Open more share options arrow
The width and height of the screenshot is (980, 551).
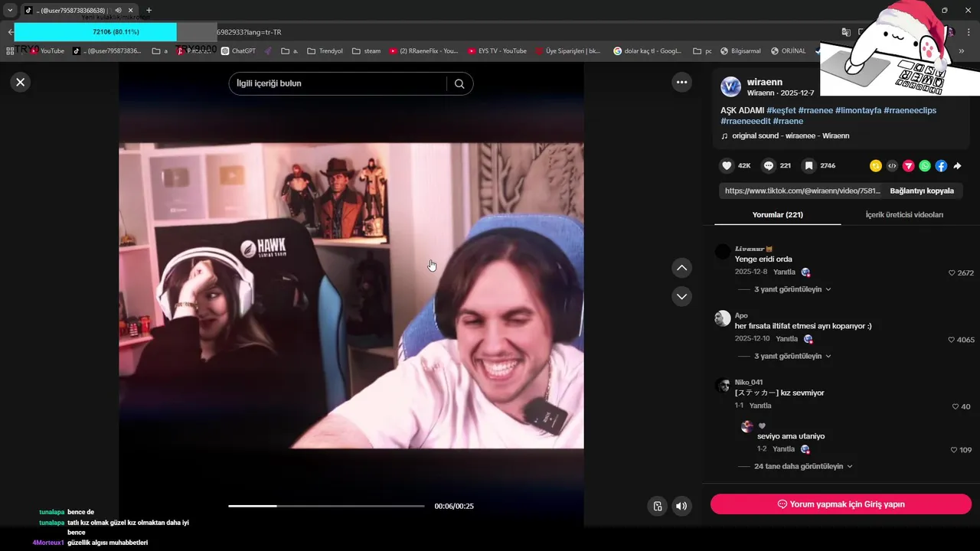point(957,166)
